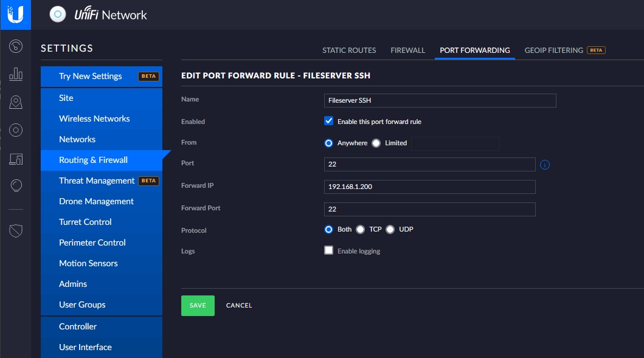The width and height of the screenshot is (644, 358).
Task: Check the Enable logging checkbox
Action: pyautogui.click(x=328, y=250)
